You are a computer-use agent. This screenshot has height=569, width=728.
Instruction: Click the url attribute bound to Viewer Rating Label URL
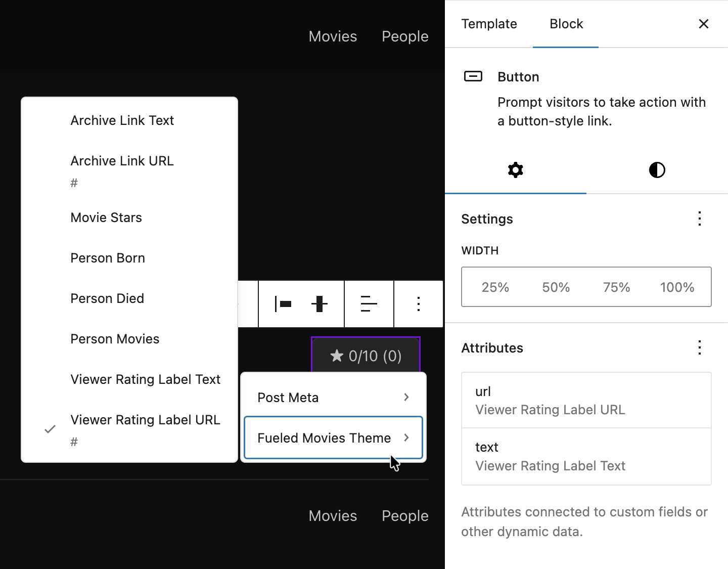pos(586,400)
